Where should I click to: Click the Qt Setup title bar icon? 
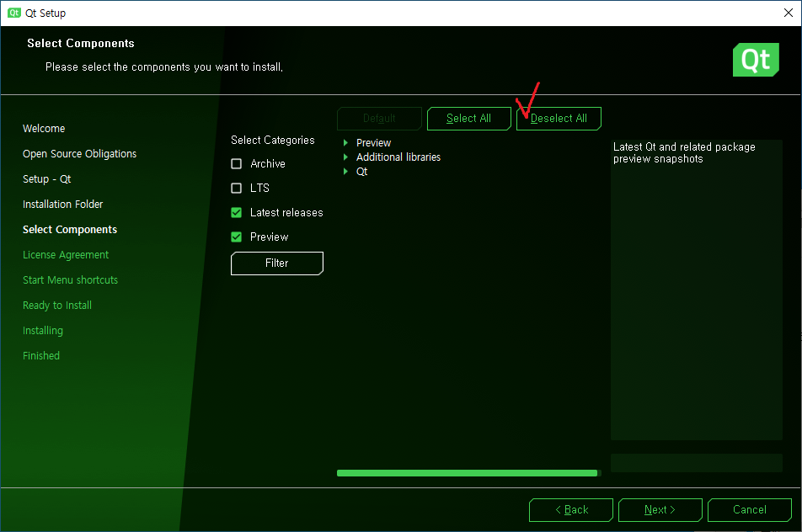click(14, 13)
